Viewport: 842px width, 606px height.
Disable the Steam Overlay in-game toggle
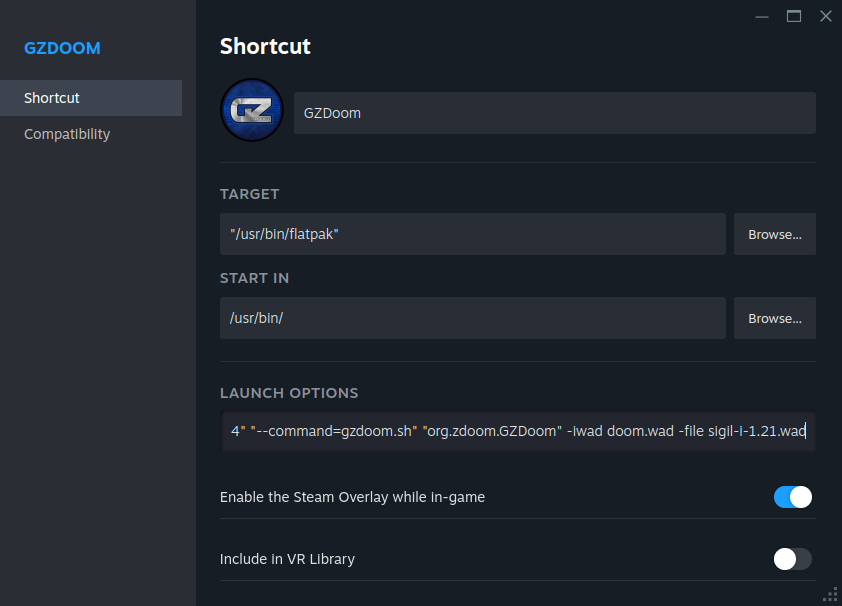pos(793,497)
